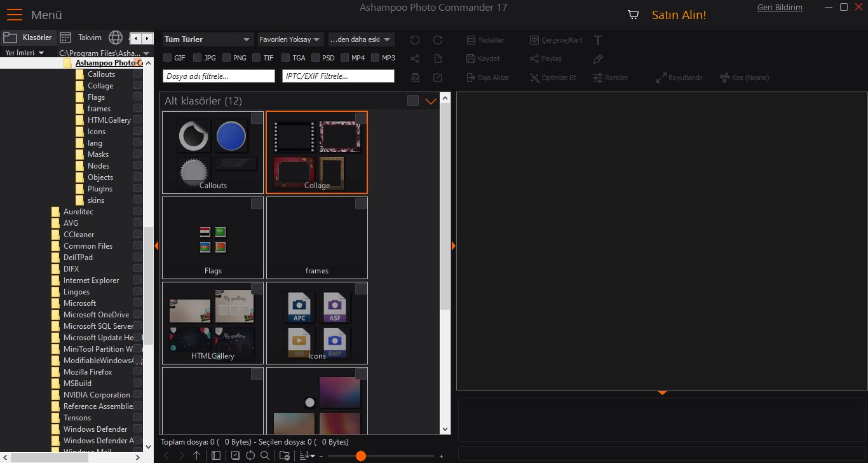Click the Text tool T icon

pyautogui.click(x=598, y=40)
